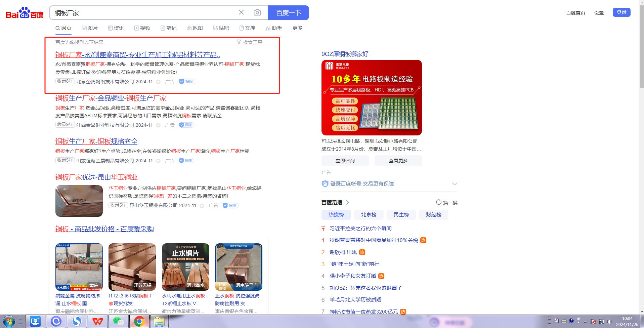Click 立即咨询 under the 宏联电路 ad

click(x=345, y=161)
